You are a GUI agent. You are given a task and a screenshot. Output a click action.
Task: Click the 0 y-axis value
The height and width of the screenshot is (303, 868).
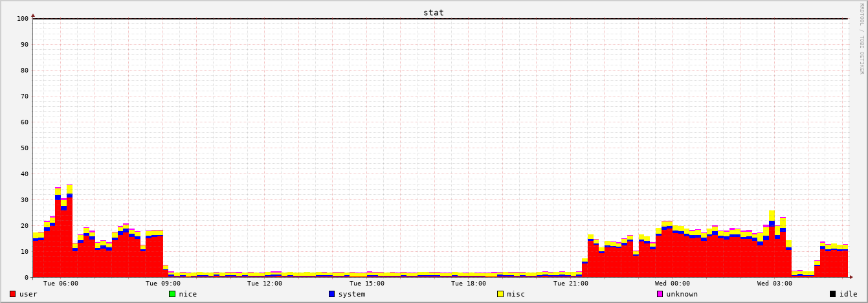click(27, 278)
